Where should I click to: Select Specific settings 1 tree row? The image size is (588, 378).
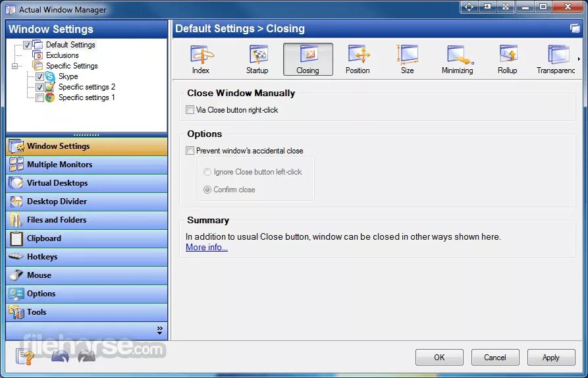point(86,97)
